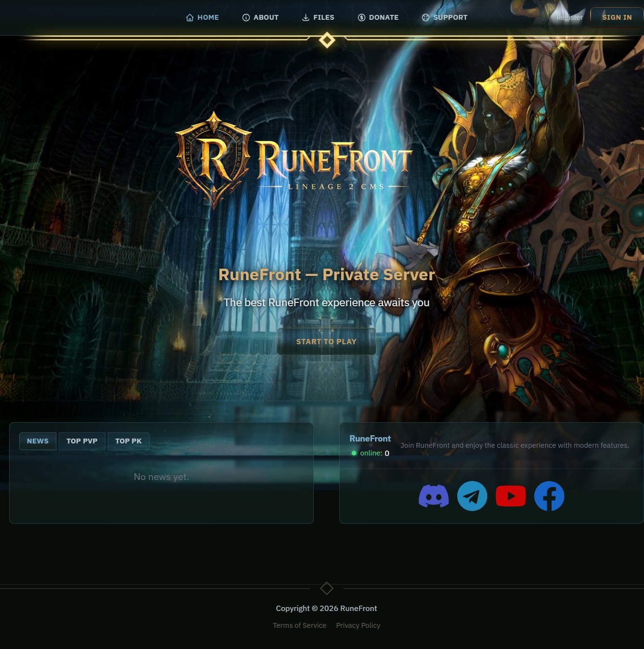
Task: Click the lifebuoy icon beside Support
Action: pyautogui.click(x=425, y=17)
